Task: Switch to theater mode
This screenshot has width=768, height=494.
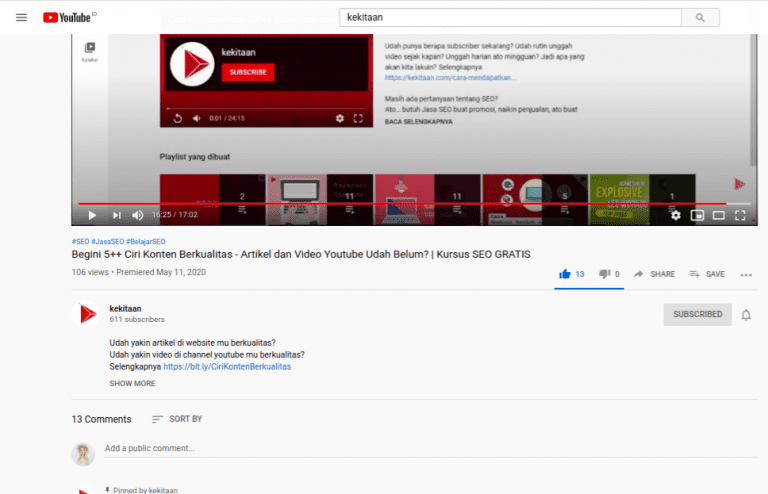Action: [x=718, y=215]
